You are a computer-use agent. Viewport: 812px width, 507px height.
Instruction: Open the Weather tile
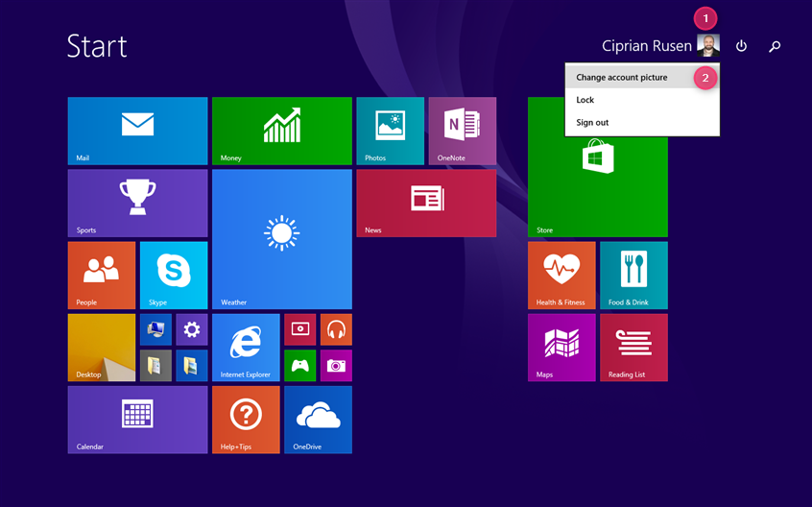tap(282, 239)
